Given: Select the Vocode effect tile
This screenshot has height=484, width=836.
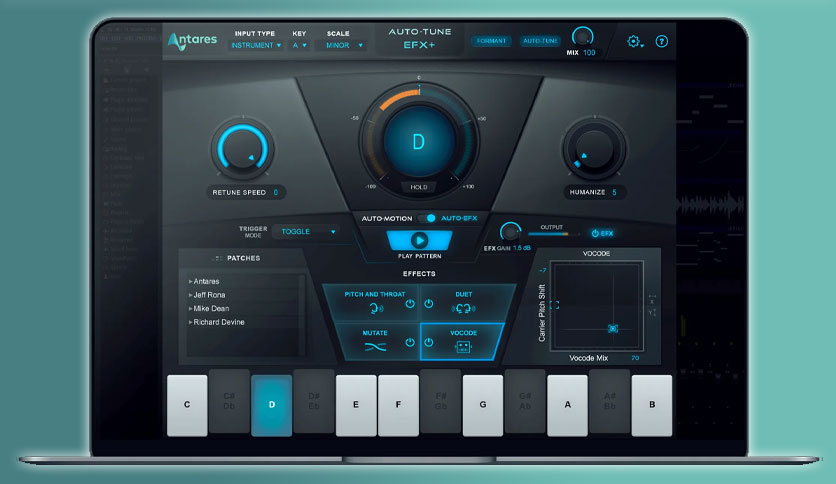Looking at the screenshot, I should coord(461,341).
